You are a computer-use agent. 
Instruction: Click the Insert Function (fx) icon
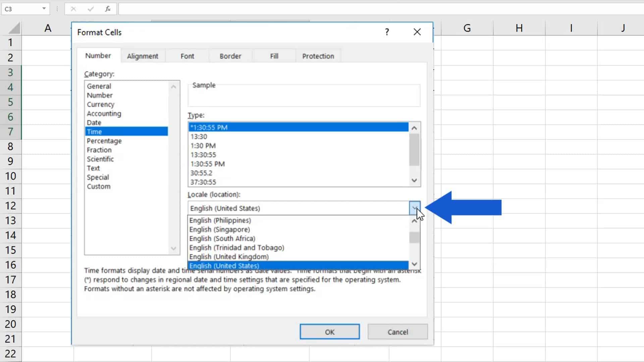tap(107, 9)
